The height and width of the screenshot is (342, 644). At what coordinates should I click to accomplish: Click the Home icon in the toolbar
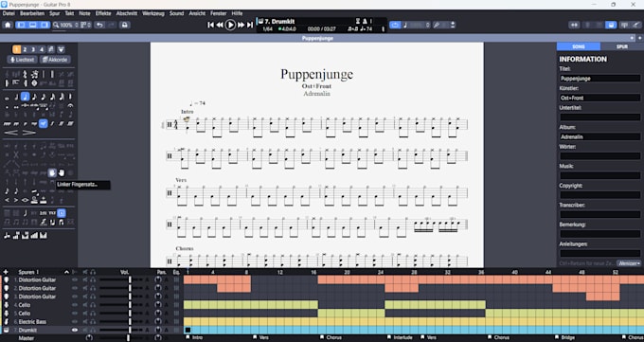pyautogui.click(x=8, y=25)
